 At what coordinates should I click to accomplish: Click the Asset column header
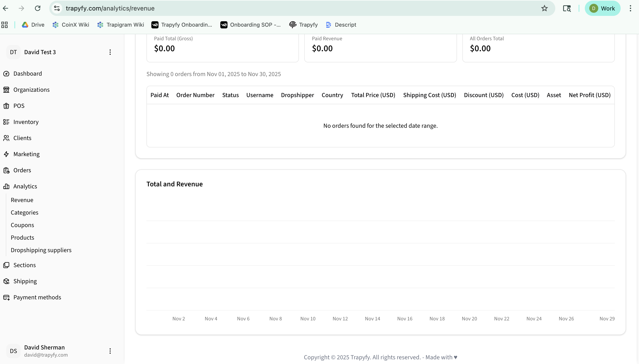554,95
